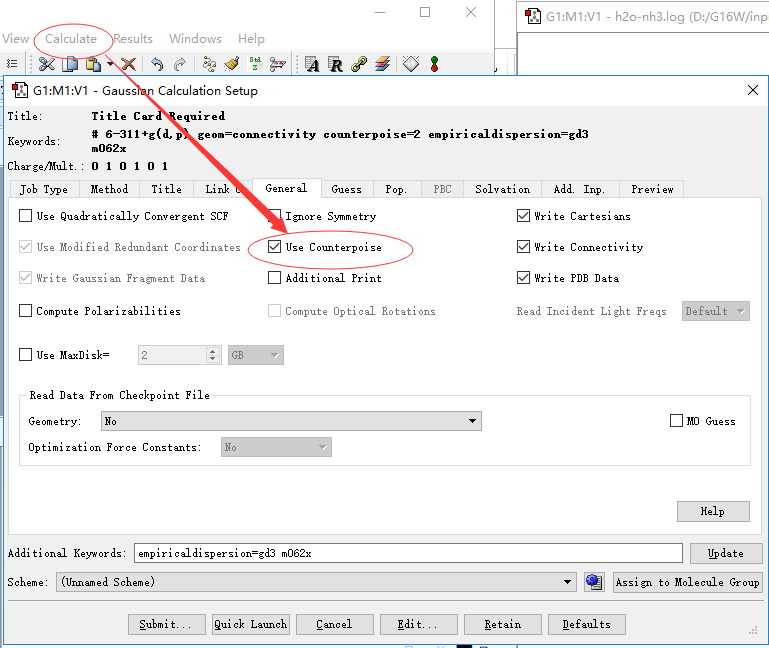
Task: Open the Calculate menu
Action: (x=71, y=39)
